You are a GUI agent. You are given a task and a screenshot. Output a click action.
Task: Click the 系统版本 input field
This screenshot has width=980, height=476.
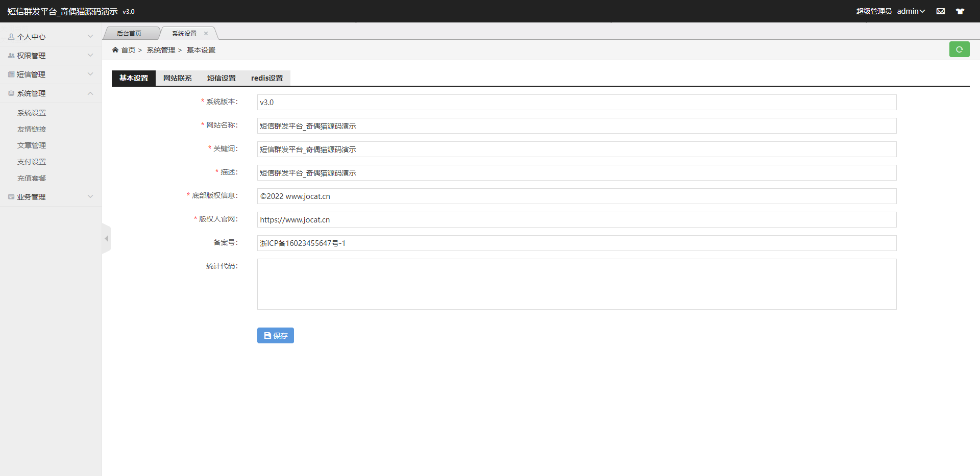pyautogui.click(x=577, y=102)
